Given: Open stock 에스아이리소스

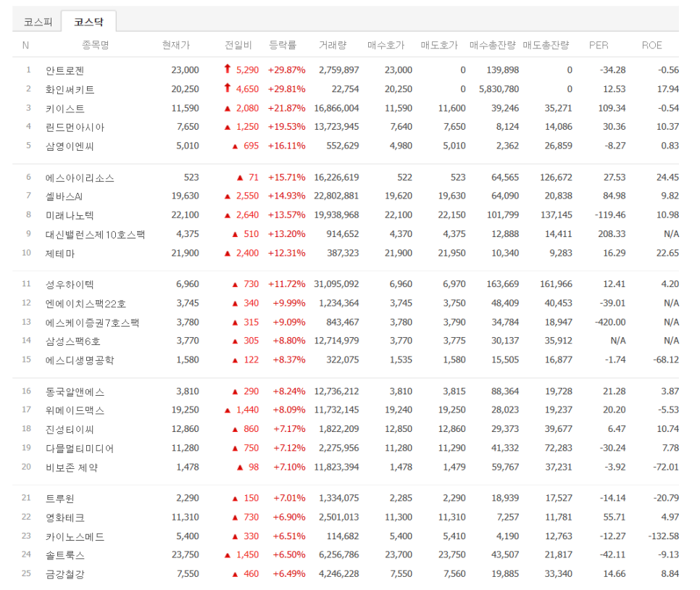Looking at the screenshot, I should [80, 178].
